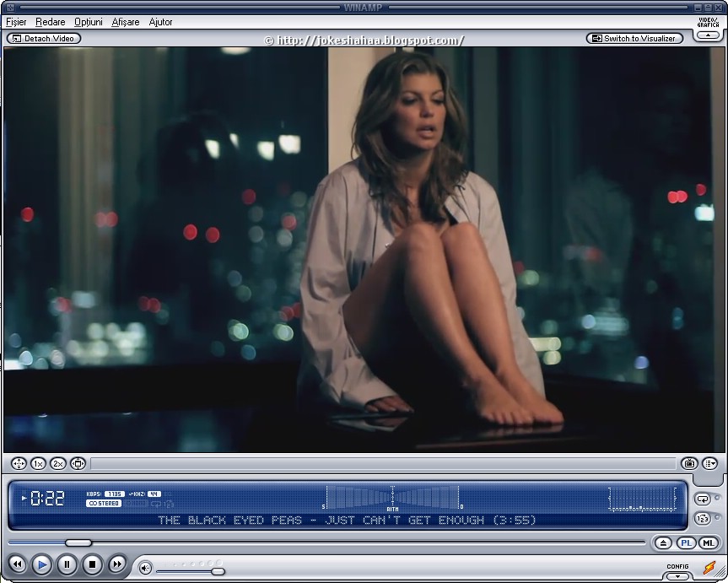Image resolution: width=728 pixels, height=583 pixels.
Task: Toggle shuffle mode
Action: (x=703, y=518)
